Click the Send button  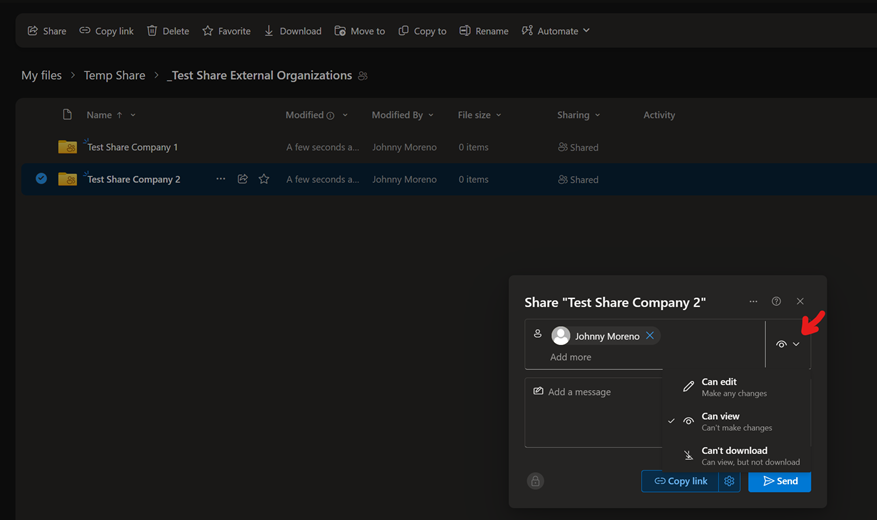(780, 481)
